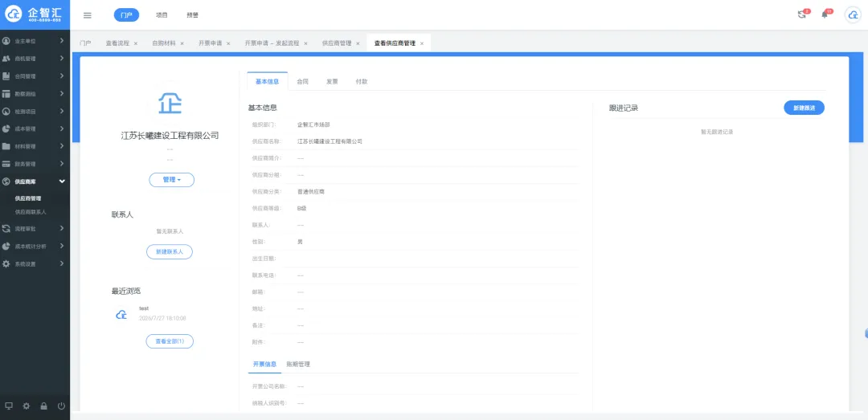Click the 材料管理 folder icon

point(6,147)
